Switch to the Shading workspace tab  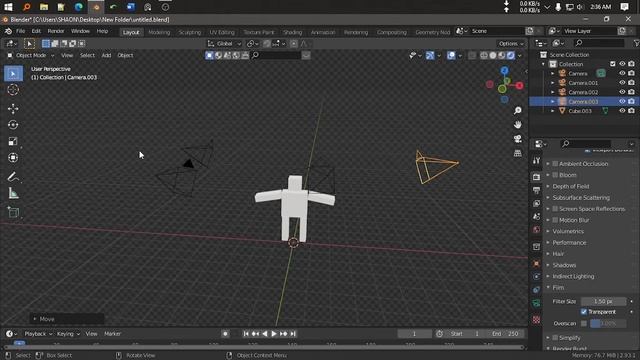pos(293,32)
